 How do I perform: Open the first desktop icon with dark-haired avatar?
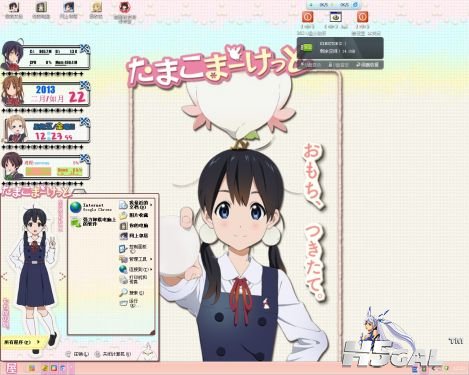click(x=13, y=10)
